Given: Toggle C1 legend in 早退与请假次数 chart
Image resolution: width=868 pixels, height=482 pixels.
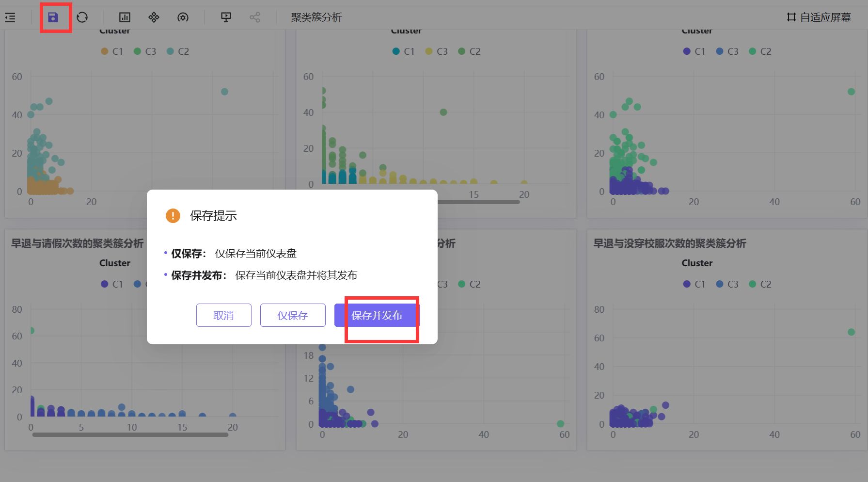Looking at the screenshot, I should click(x=112, y=284).
